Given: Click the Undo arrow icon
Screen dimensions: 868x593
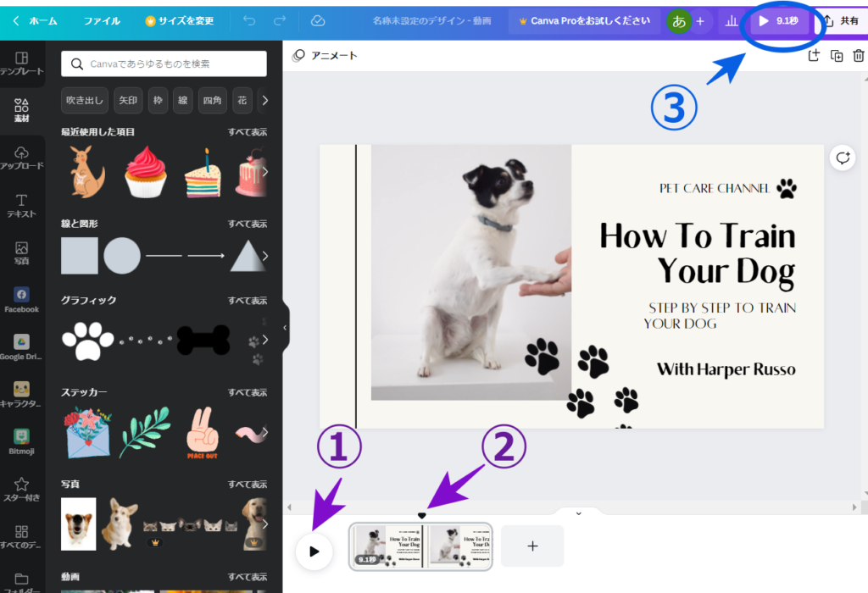Looking at the screenshot, I should click(x=249, y=21).
